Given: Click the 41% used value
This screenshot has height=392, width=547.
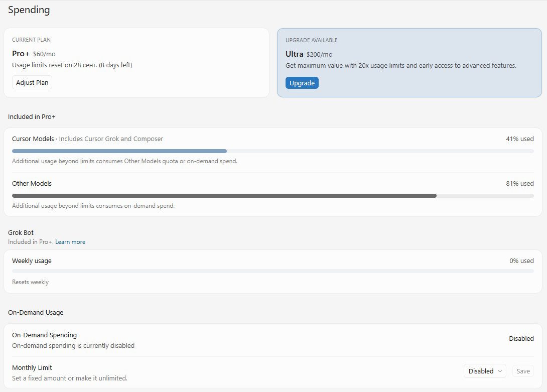Looking at the screenshot, I should (x=520, y=139).
